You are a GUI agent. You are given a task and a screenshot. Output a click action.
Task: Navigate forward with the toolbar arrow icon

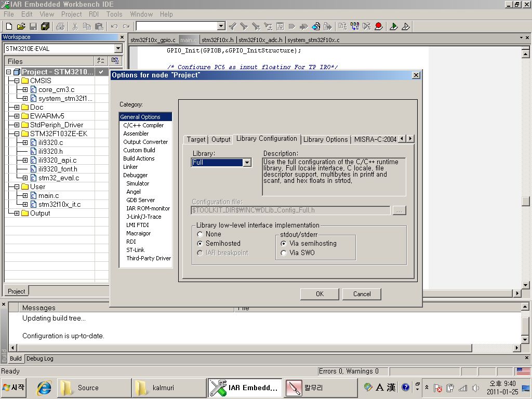click(x=328, y=26)
